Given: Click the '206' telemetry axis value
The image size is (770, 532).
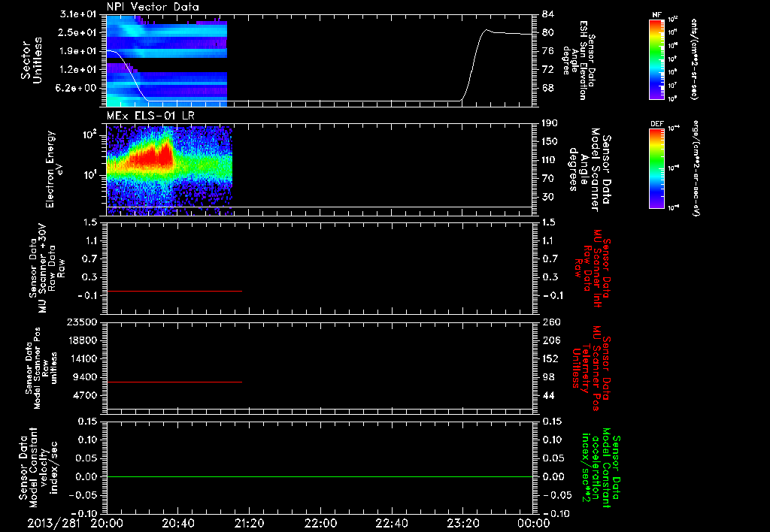Looking at the screenshot, I should tap(551, 340).
